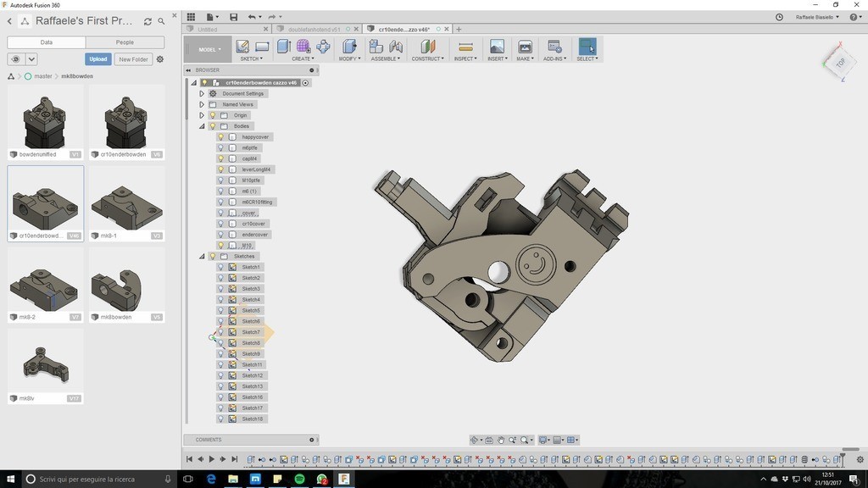Click the Create Form purple sphere icon
The image size is (868, 488).
pos(303,47)
